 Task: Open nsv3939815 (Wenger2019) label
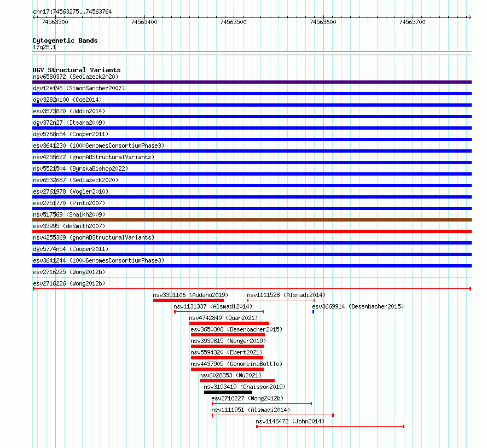click(x=228, y=341)
